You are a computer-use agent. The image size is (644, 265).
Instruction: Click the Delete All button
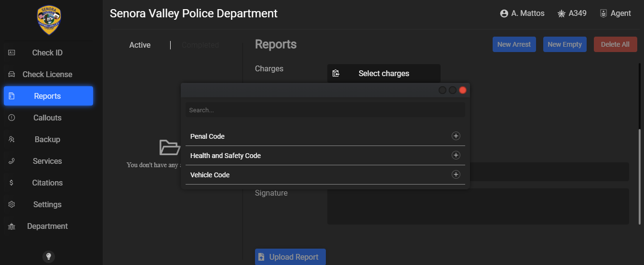615,44
